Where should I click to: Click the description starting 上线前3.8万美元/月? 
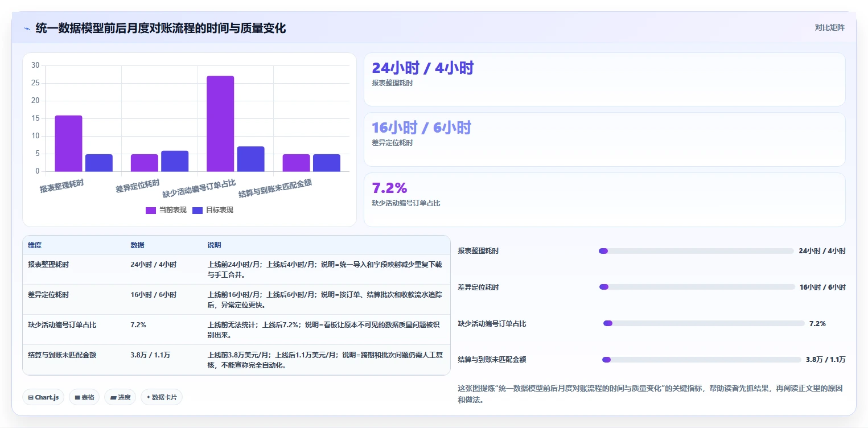[324, 360]
